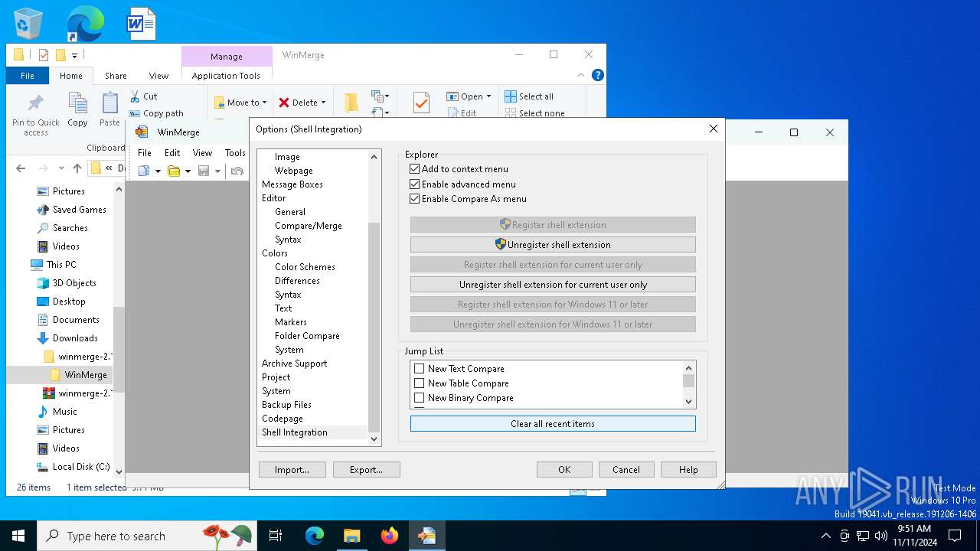Click Explorer's Up one level arrow

(77, 168)
